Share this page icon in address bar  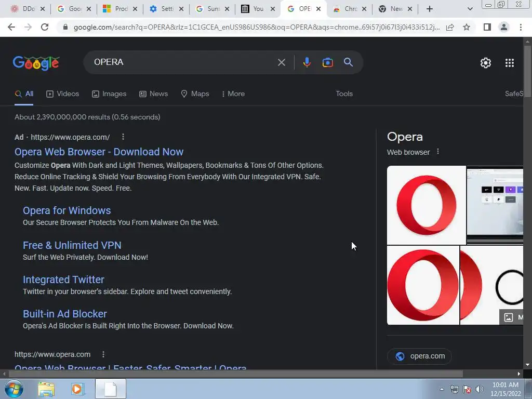pos(450,27)
